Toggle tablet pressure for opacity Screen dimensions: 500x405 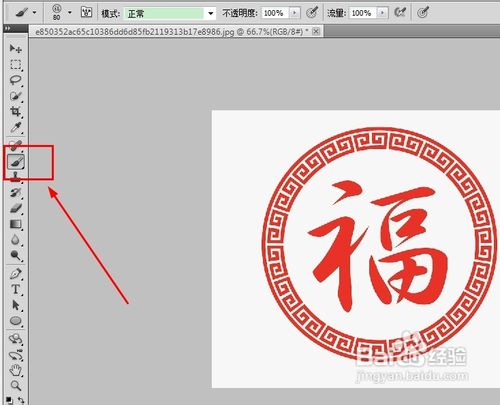point(312,13)
